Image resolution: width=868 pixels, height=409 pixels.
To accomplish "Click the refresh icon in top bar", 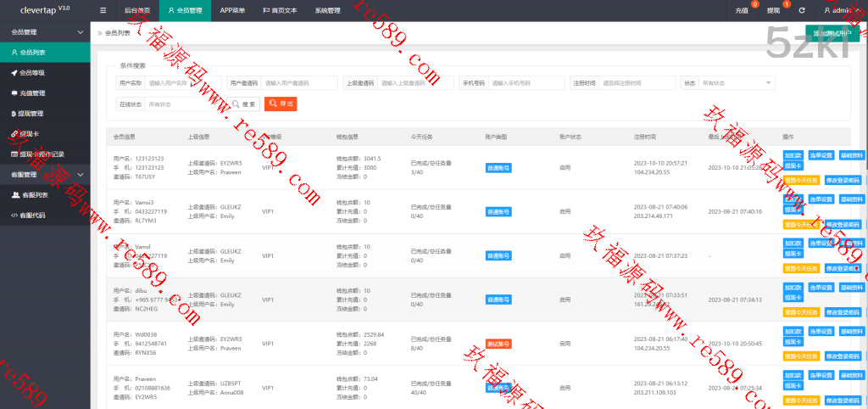I will [x=801, y=10].
